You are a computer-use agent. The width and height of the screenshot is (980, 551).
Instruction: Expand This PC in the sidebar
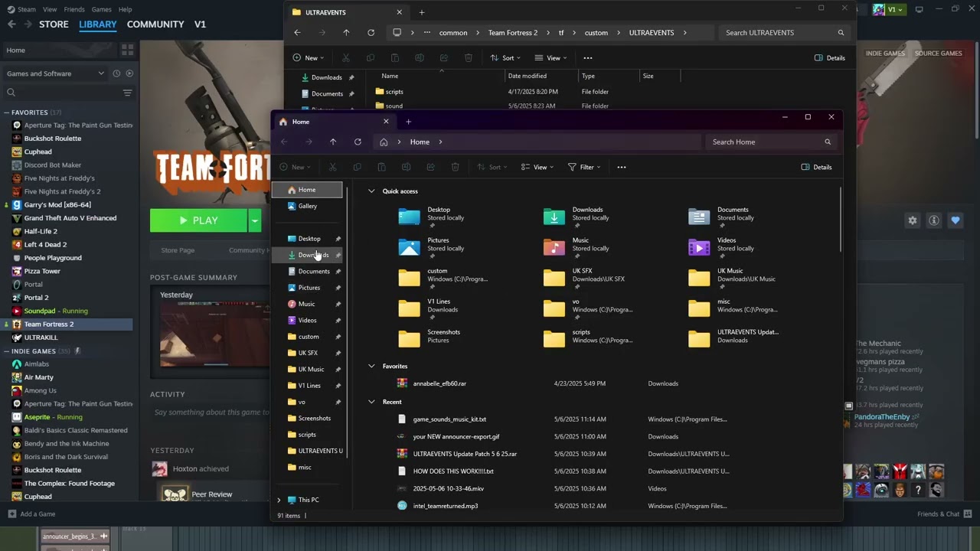click(x=279, y=500)
